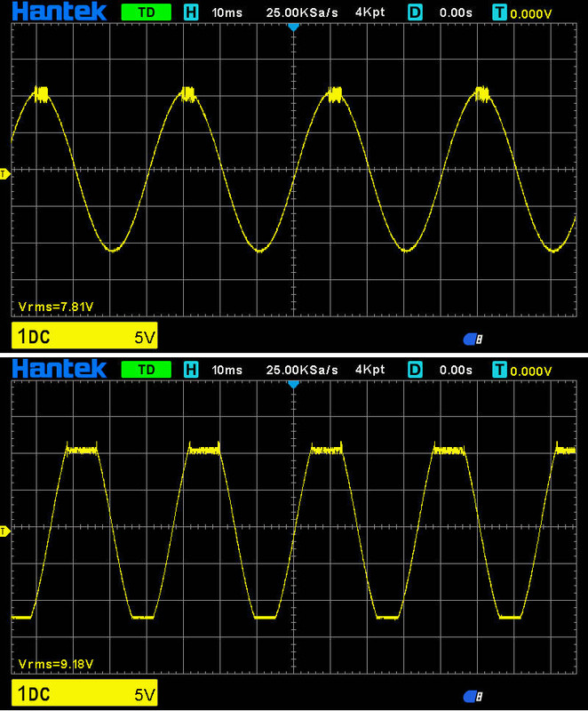
Task: Click the 10ms timebase value, lower screen
Action: coord(227,370)
